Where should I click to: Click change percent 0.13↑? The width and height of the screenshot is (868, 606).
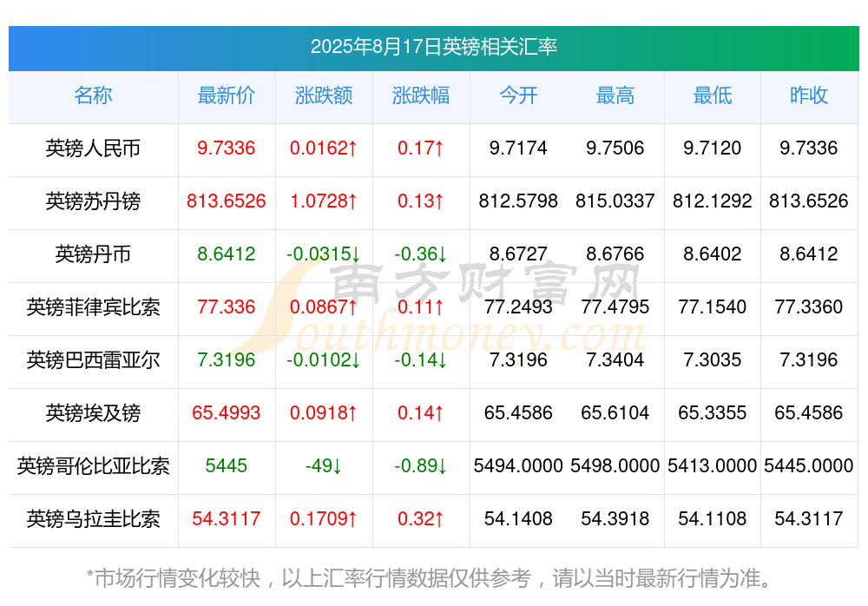coord(421,201)
